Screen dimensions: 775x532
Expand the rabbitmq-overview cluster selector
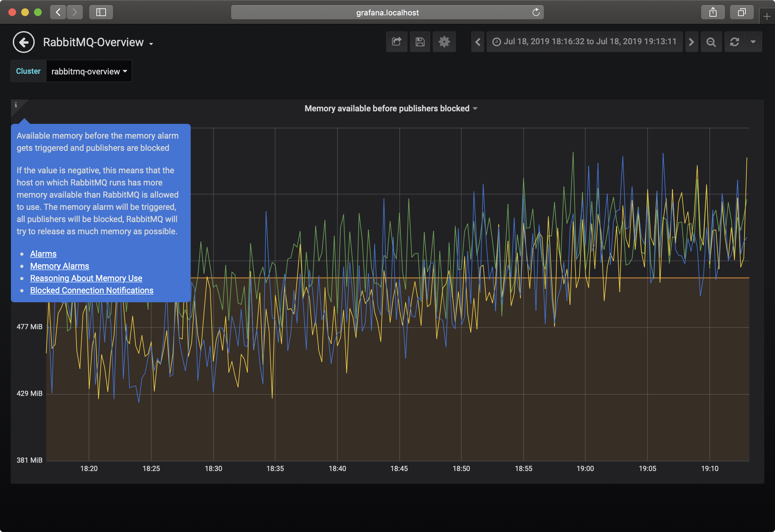(x=89, y=71)
